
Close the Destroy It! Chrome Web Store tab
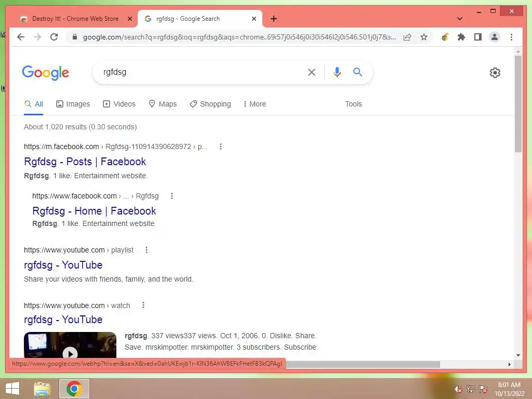pyautogui.click(x=129, y=19)
